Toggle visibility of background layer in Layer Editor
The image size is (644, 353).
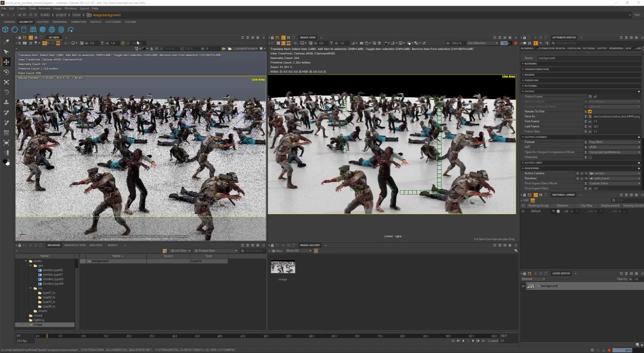[x=523, y=286]
